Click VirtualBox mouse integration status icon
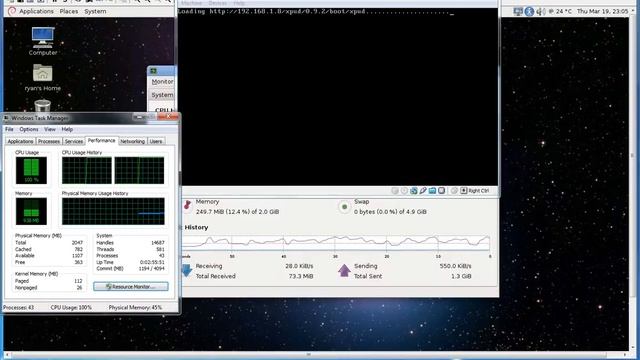This screenshot has height=360, width=640. click(454, 191)
